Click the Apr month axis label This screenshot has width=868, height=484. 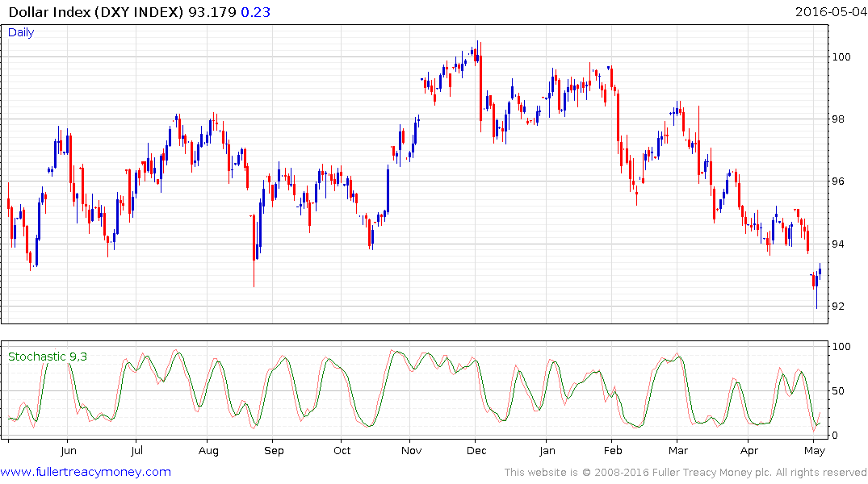(x=749, y=451)
